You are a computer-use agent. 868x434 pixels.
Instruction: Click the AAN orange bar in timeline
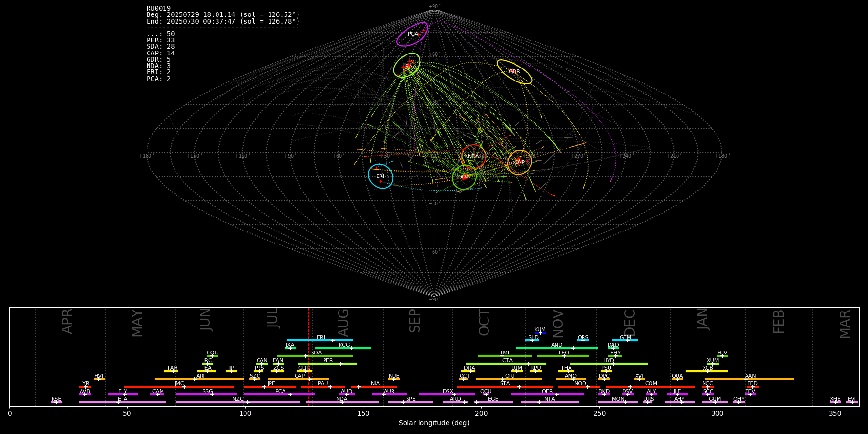(x=750, y=379)
